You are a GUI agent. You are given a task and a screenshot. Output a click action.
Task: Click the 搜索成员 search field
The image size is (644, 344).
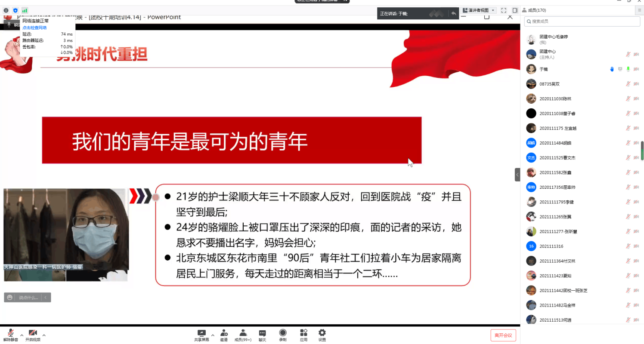(582, 21)
